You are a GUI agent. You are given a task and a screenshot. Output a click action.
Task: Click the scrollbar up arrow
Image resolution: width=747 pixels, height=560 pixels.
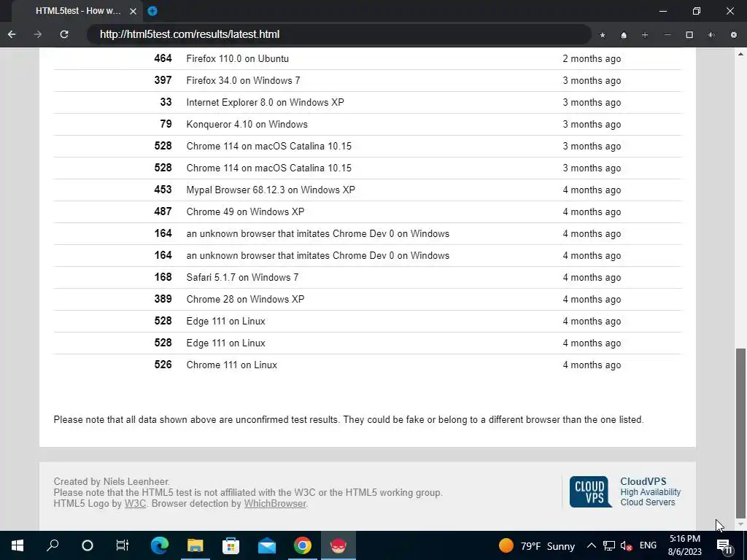[740, 53]
